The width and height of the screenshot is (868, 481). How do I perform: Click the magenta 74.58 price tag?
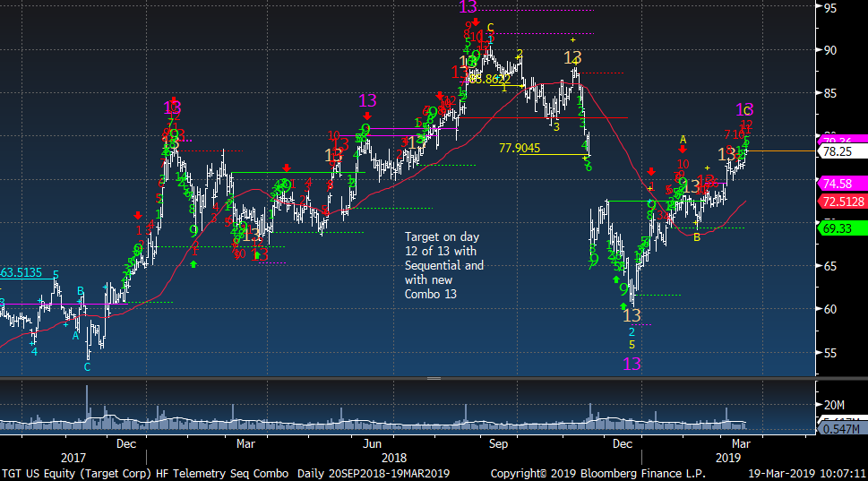(x=841, y=184)
